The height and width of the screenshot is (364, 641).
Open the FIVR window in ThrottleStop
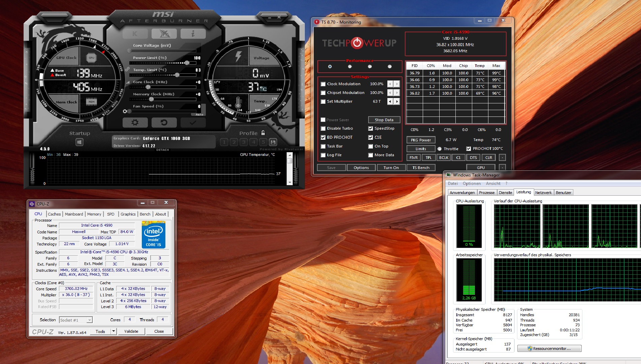(x=414, y=158)
